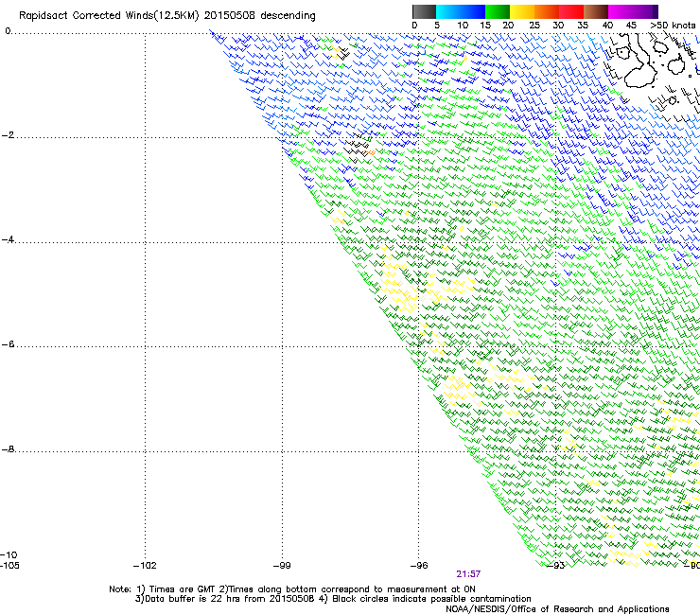Screen dimensions: 700x615
Task: Click the brown 35-40 knots legend swatch
Action: point(596,11)
